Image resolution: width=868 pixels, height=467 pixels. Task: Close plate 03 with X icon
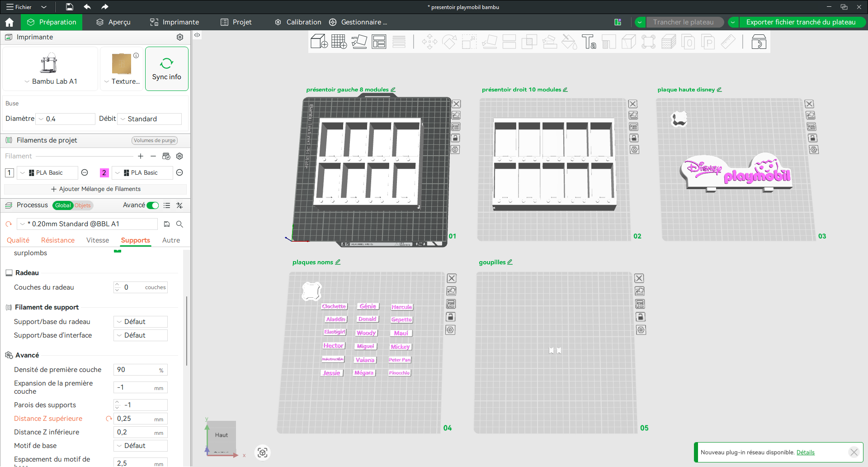(809, 104)
